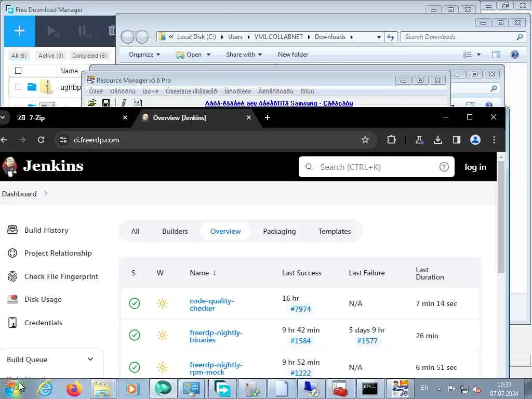Select Local Disk (C:) breadcrumb in address bar

pos(196,37)
